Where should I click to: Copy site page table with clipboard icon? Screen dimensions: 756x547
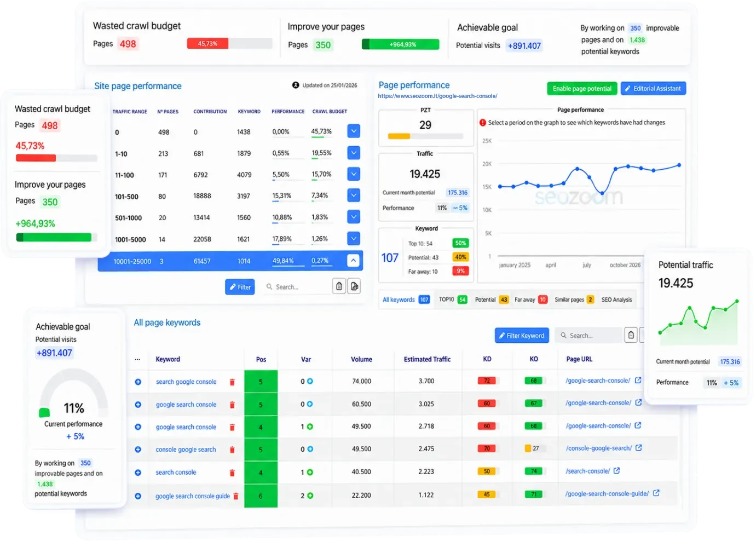[x=339, y=286]
